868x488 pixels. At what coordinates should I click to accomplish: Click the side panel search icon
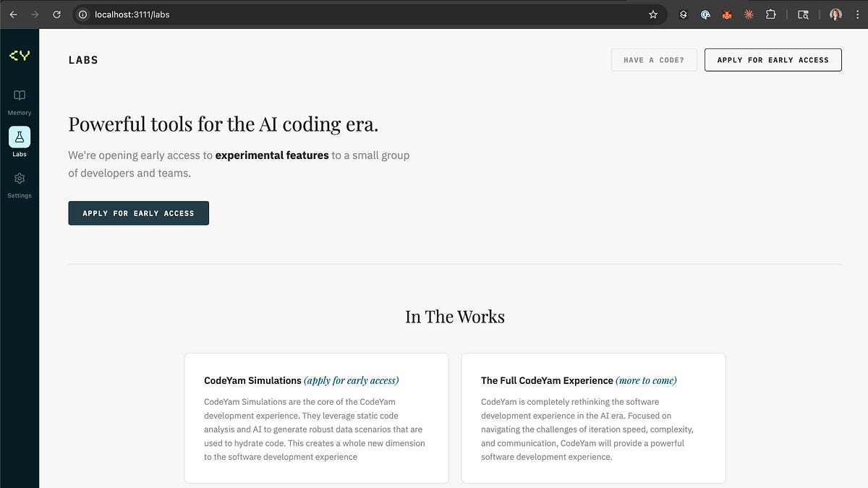click(x=803, y=14)
